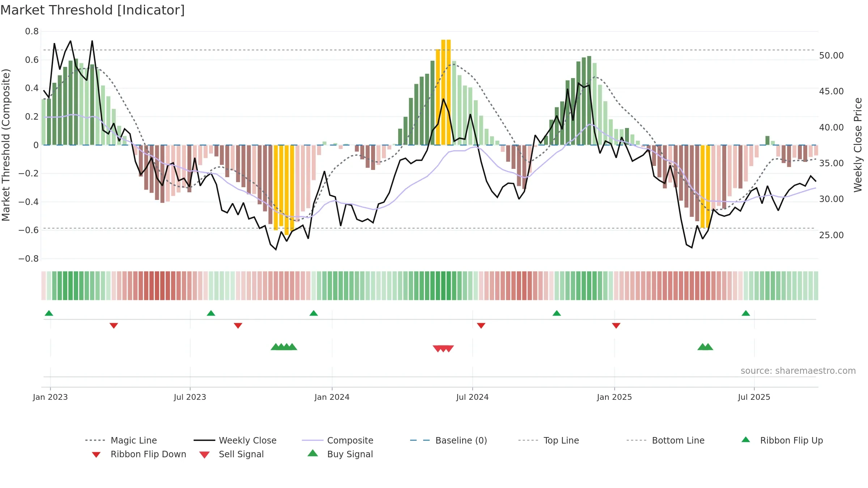Click the red Ribbon Flip Down marker near September 2023
Viewport: 868px width, 488px height.
pos(238,326)
